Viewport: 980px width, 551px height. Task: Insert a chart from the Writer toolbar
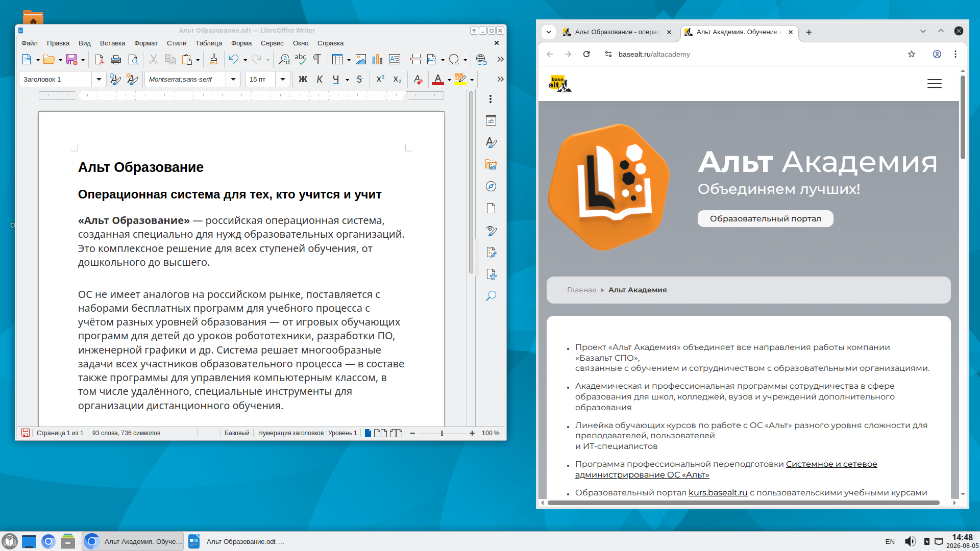[378, 59]
